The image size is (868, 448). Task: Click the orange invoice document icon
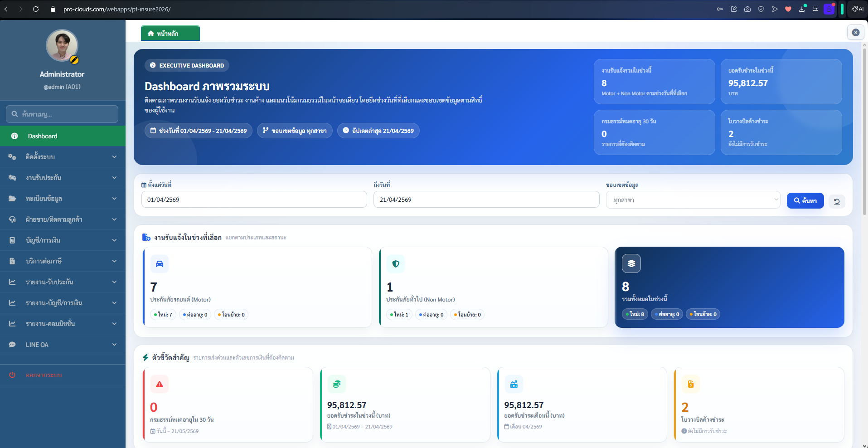[x=691, y=384]
